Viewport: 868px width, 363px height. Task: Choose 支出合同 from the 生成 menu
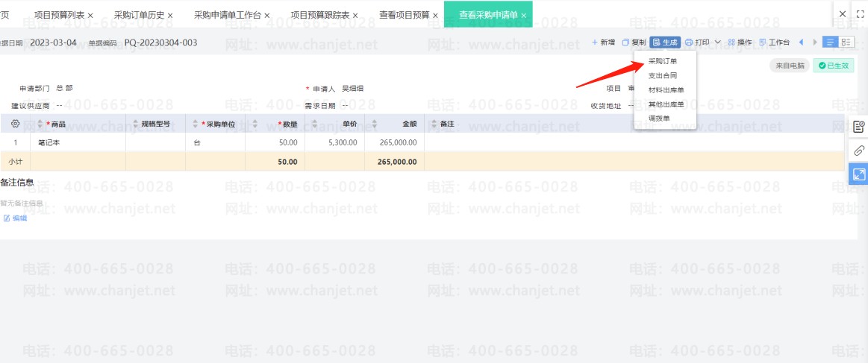click(663, 75)
